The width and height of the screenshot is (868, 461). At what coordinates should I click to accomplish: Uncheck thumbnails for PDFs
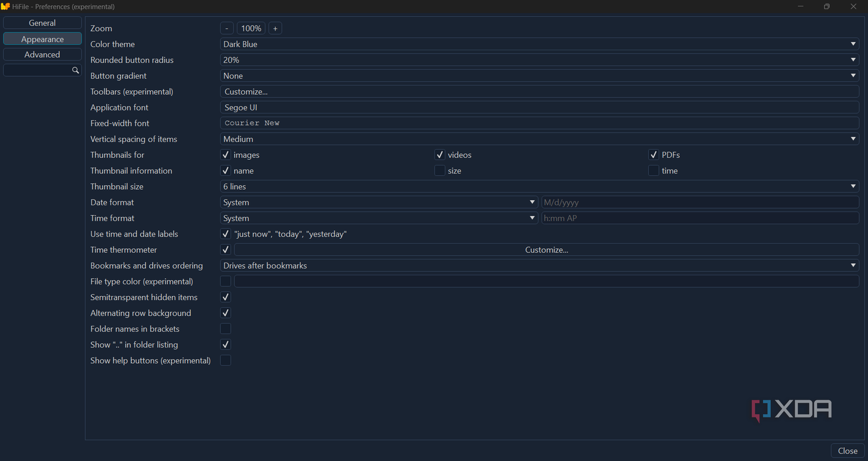[x=653, y=155]
